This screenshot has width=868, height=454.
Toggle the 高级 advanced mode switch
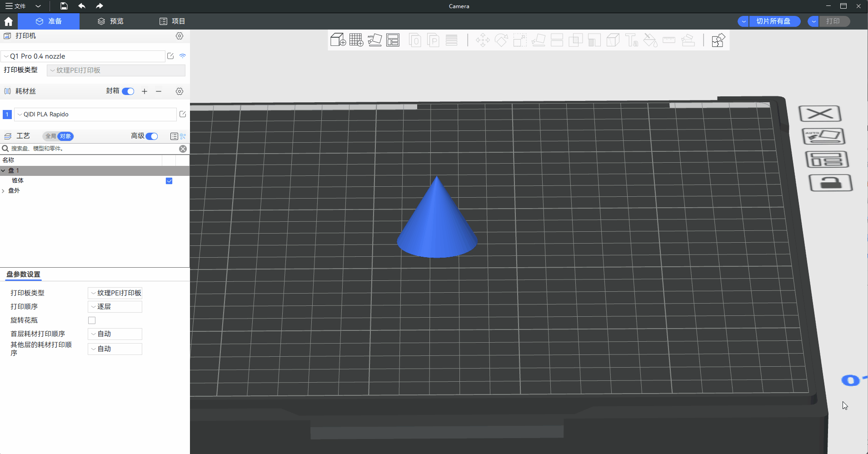tap(152, 136)
